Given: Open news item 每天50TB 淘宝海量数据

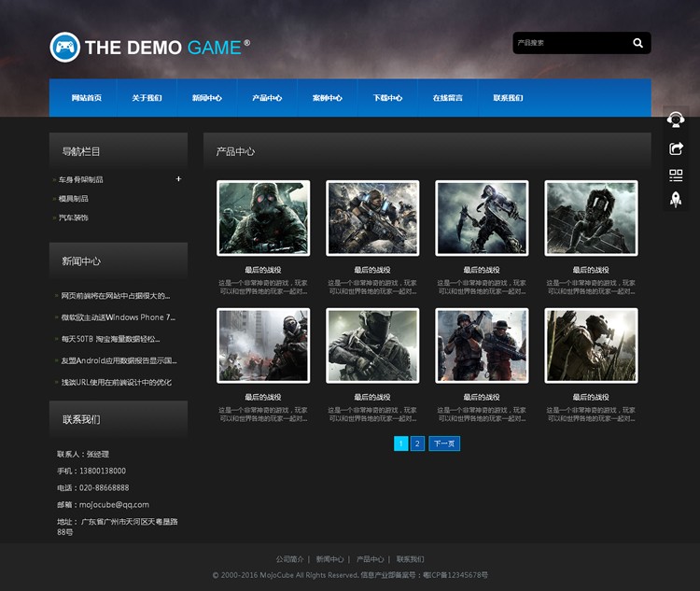Looking at the screenshot, I should click(110, 339).
